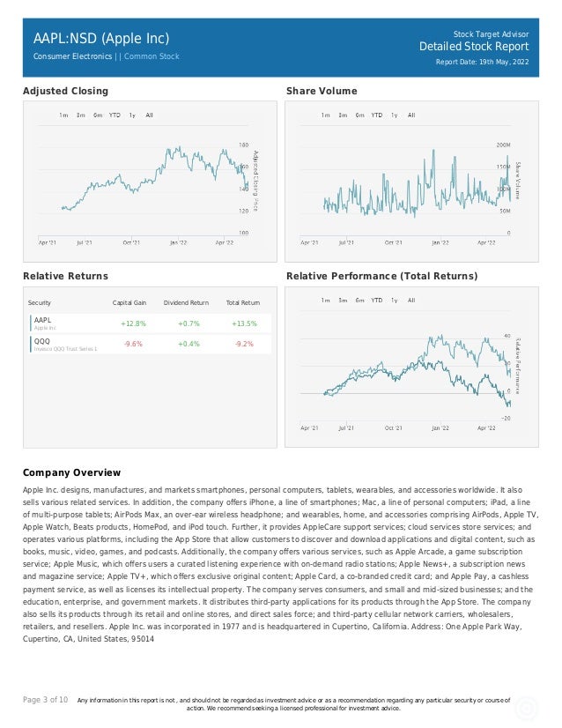This screenshot has height=728, width=562.
Task: Choose YTD range on Relative Performance chart
Action: coord(376,301)
